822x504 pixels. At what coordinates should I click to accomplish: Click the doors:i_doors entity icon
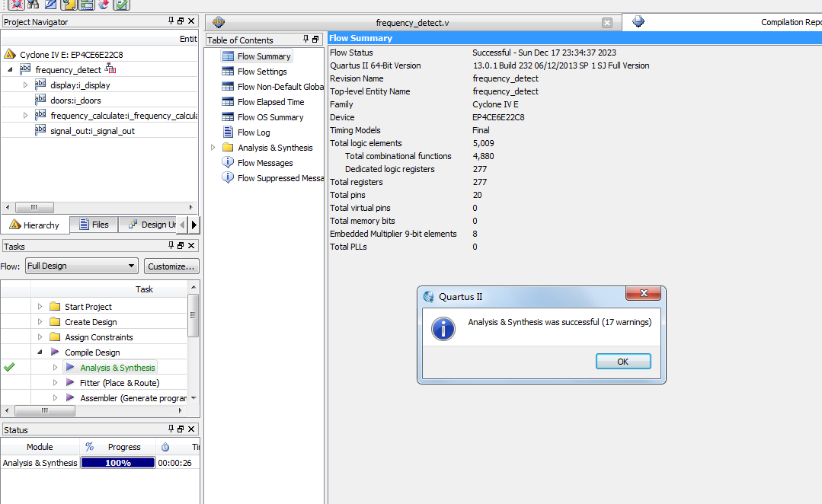[x=40, y=100]
